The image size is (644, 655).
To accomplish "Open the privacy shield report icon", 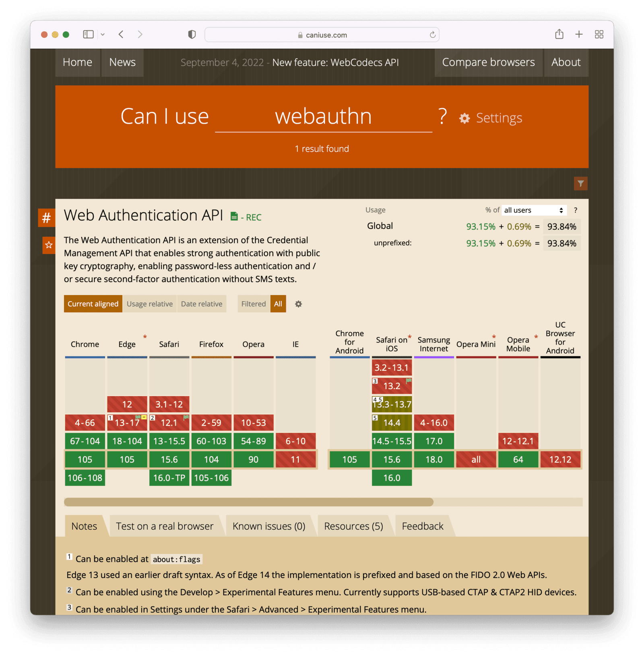I will tap(192, 35).
